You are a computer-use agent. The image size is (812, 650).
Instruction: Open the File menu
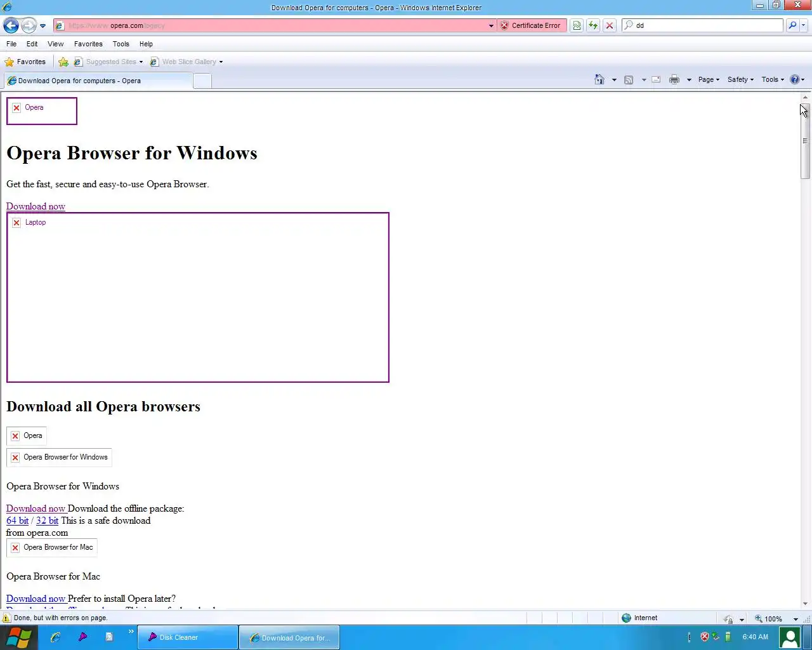pyautogui.click(x=11, y=44)
